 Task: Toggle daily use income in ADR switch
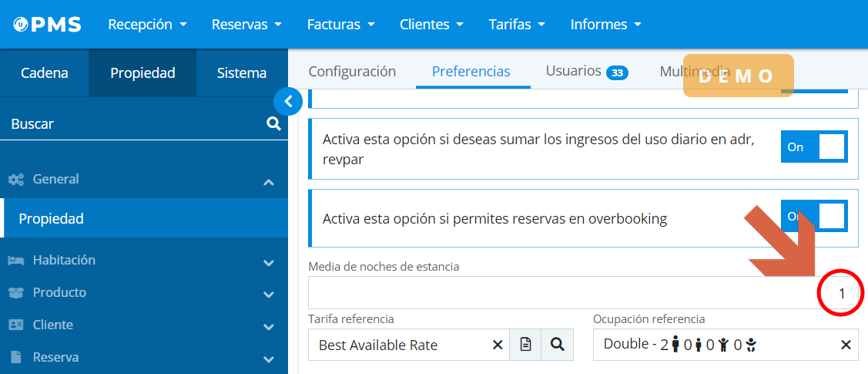pyautogui.click(x=814, y=147)
